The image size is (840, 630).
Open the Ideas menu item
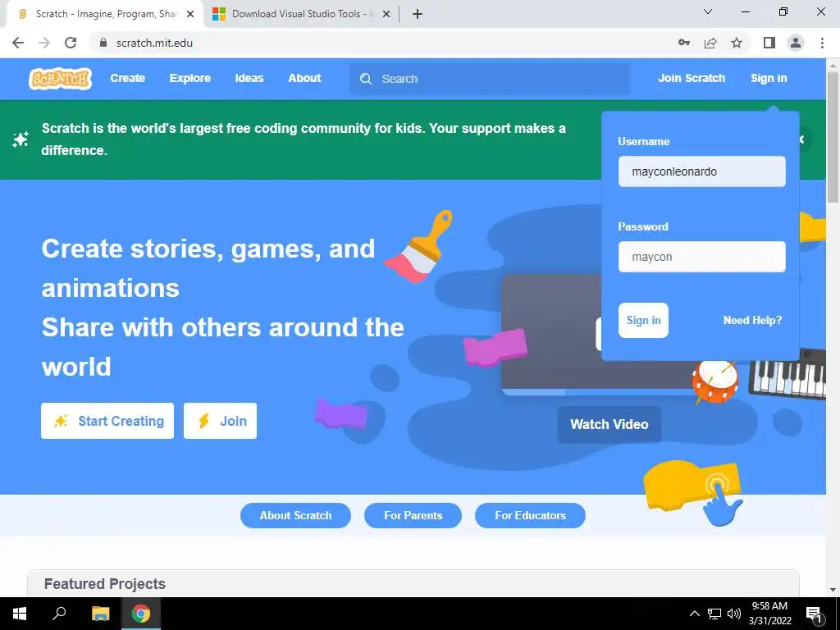click(249, 78)
